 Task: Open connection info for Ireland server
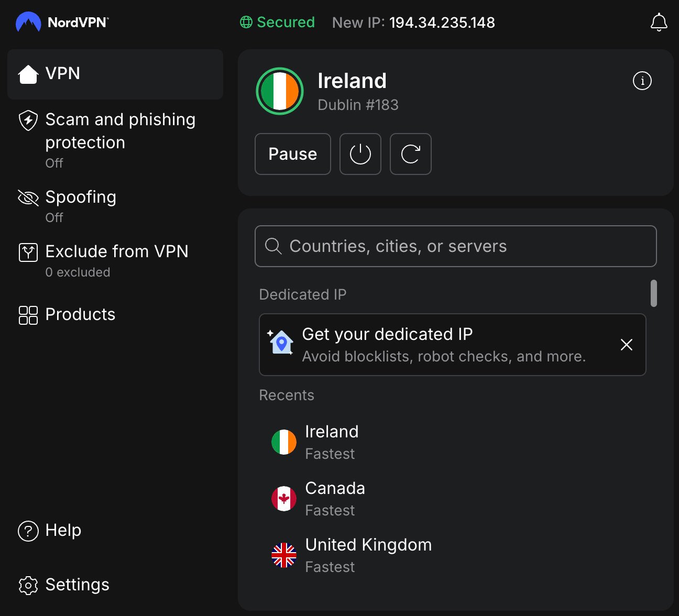point(642,81)
